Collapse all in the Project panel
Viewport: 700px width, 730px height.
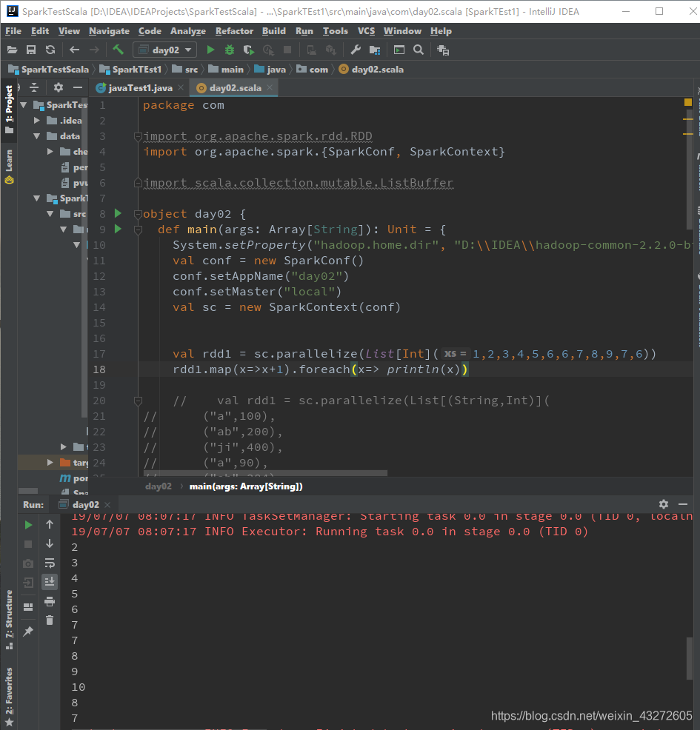tap(34, 87)
